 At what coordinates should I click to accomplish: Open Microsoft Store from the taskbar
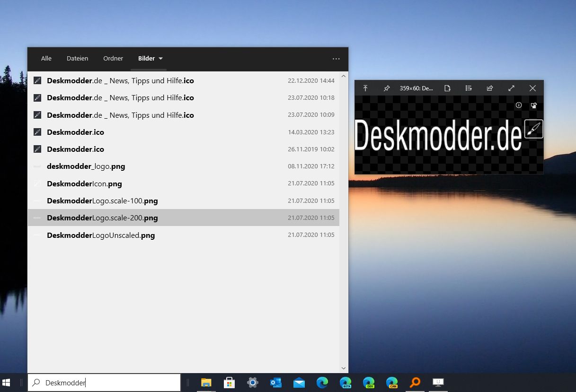(230, 383)
